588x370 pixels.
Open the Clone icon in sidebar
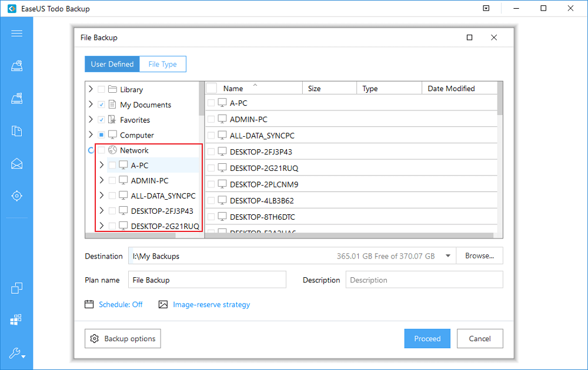pyautogui.click(x=16, y=288)
